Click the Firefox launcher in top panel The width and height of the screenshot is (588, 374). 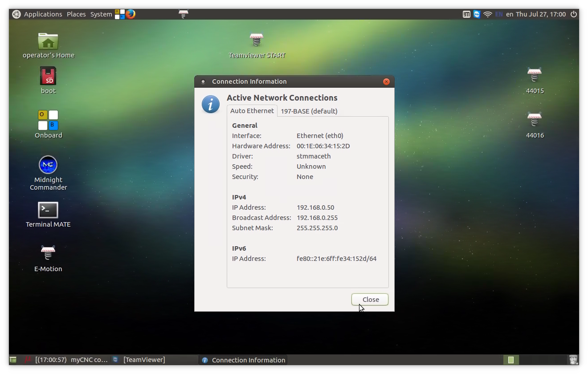[131, 14]
